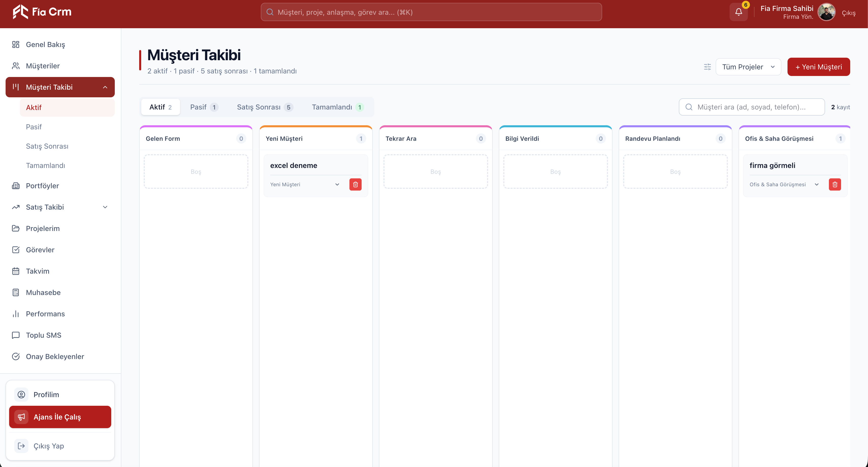The height and width of the screenshot is (467, 868).
Task: Switch to the Tamamlandı tab
Action: pyautogui.click(x=338, y=107)
